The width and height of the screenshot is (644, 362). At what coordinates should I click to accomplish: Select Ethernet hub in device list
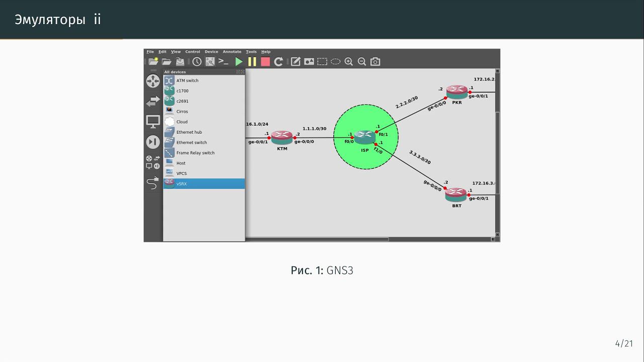[x=204, y=132]
